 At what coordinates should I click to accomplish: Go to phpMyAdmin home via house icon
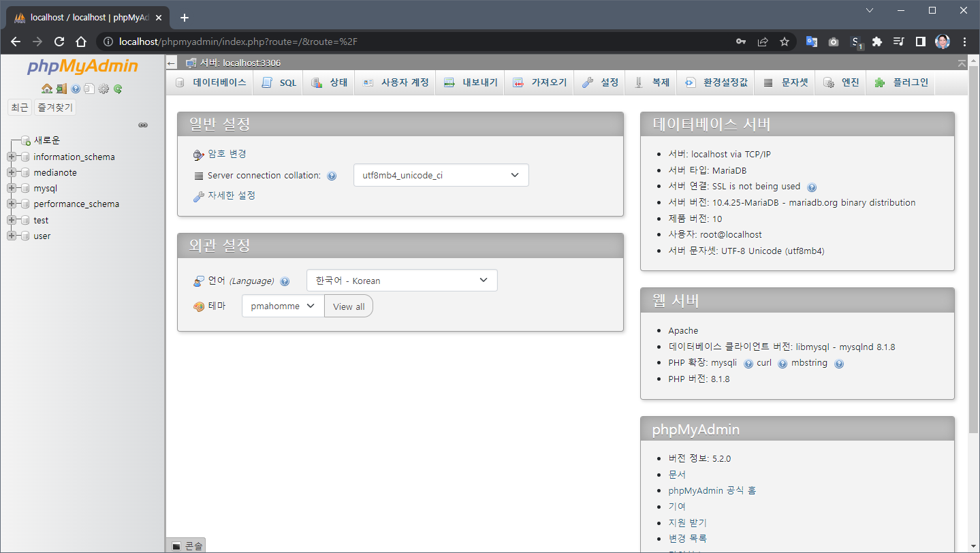tap(47, 89)
